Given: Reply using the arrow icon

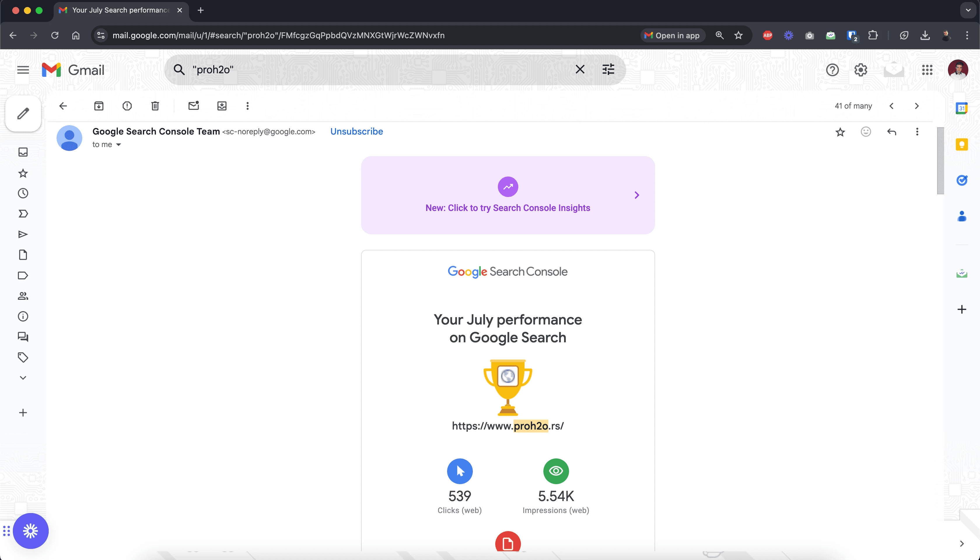Looking at the screenshot, I should pyautogui.click(x=891, y=132).
